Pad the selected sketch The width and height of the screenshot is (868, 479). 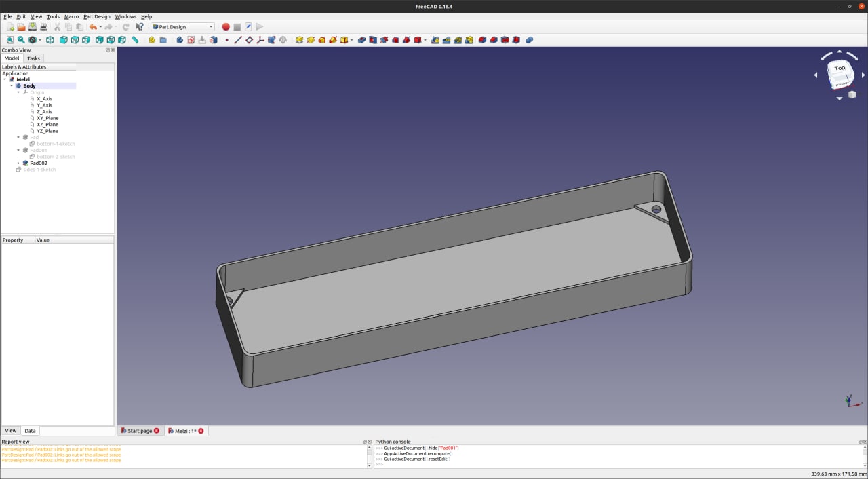(x=299, y=40)
